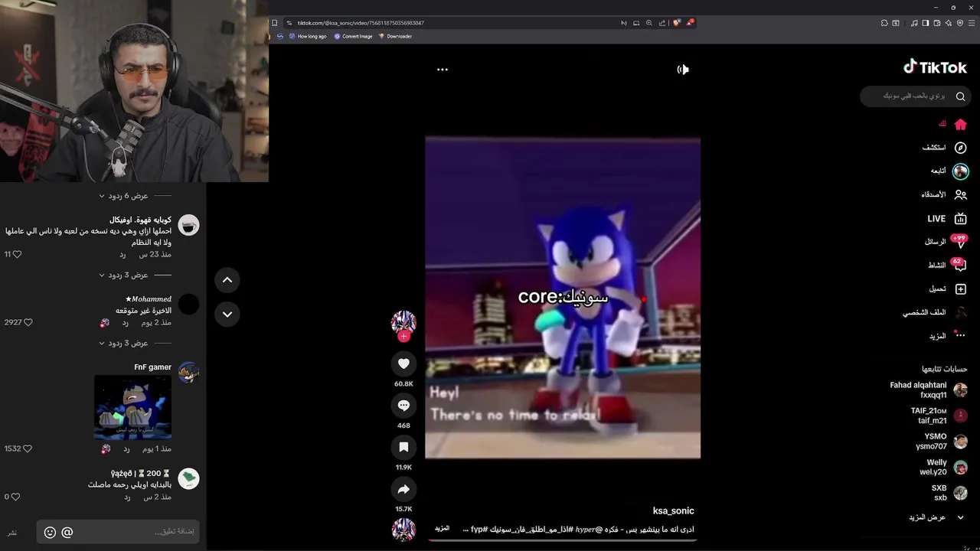Mute the video with speaker icon

pos(683,70)
